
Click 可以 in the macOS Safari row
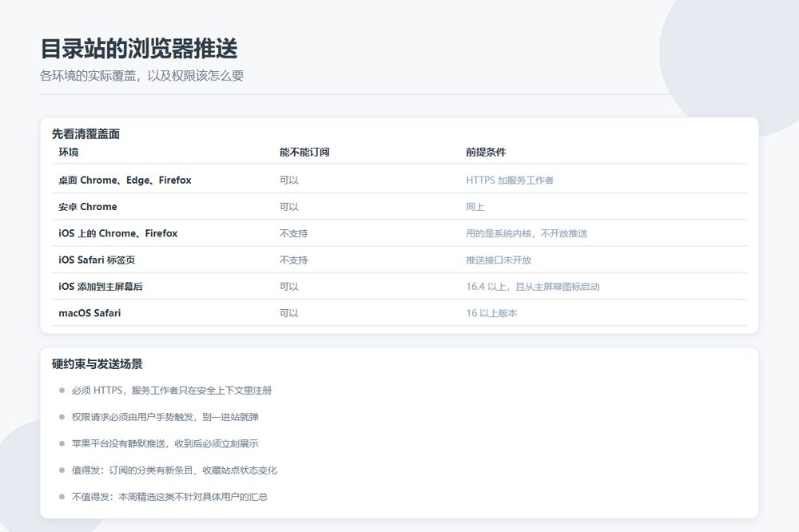289,312
